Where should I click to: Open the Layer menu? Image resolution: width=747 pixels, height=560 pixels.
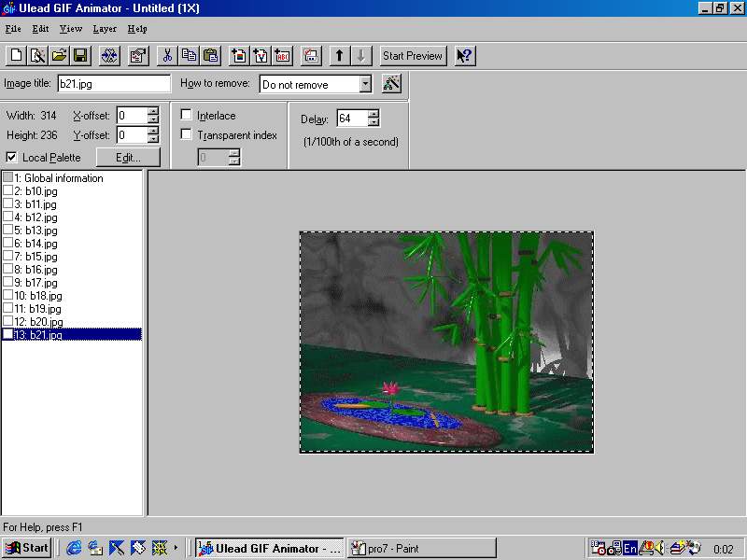click(x=105, y=29)
